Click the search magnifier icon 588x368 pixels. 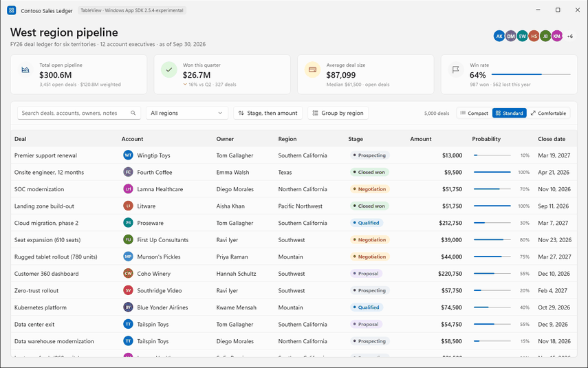(x=133, y=113)
